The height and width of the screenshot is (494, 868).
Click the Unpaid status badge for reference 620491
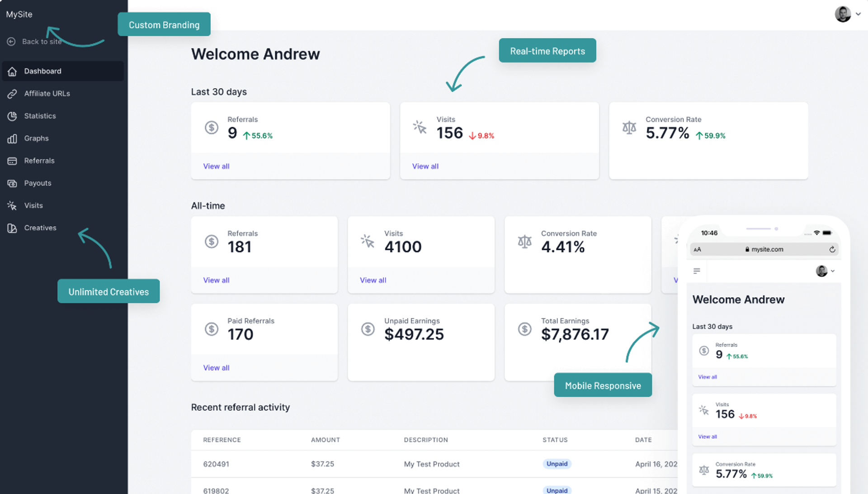(557, 464)
